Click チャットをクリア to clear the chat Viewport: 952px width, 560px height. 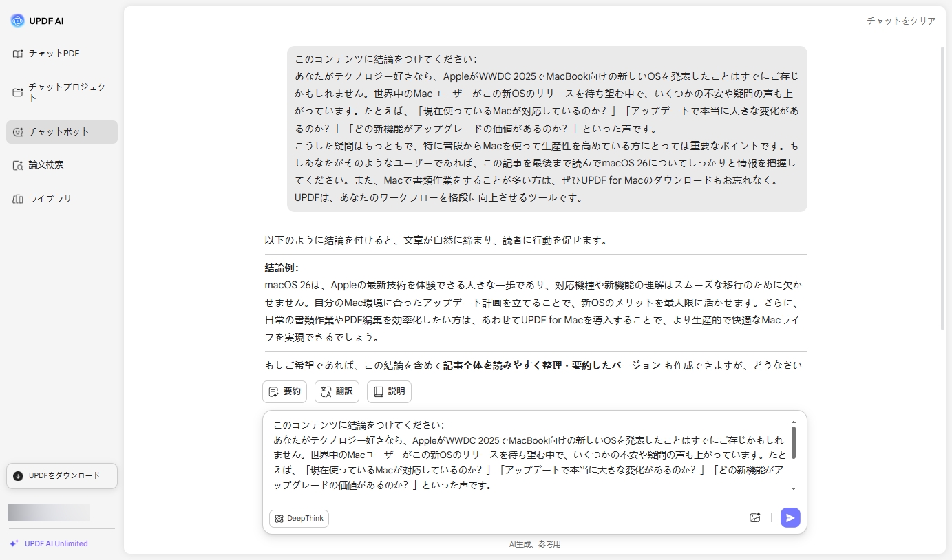[x=901, y=21]
